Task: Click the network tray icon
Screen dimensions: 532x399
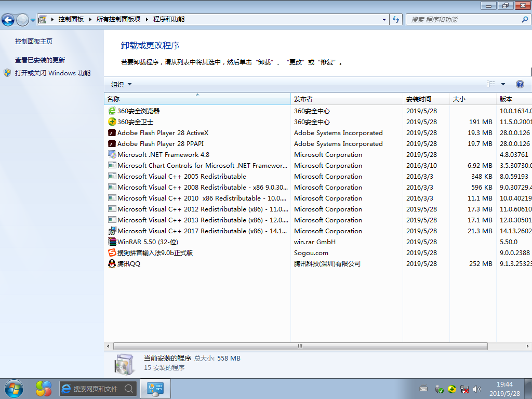Action: pyautogui.click(x=464, y=389)
